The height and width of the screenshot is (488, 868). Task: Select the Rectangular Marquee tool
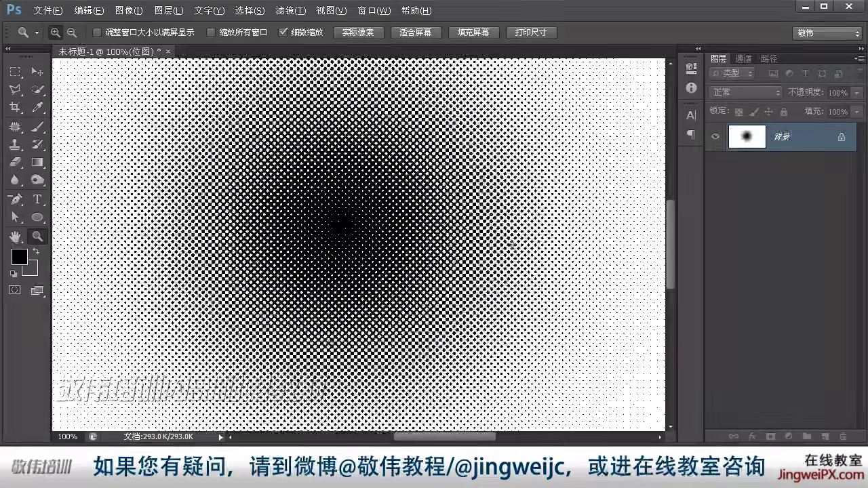15,72
